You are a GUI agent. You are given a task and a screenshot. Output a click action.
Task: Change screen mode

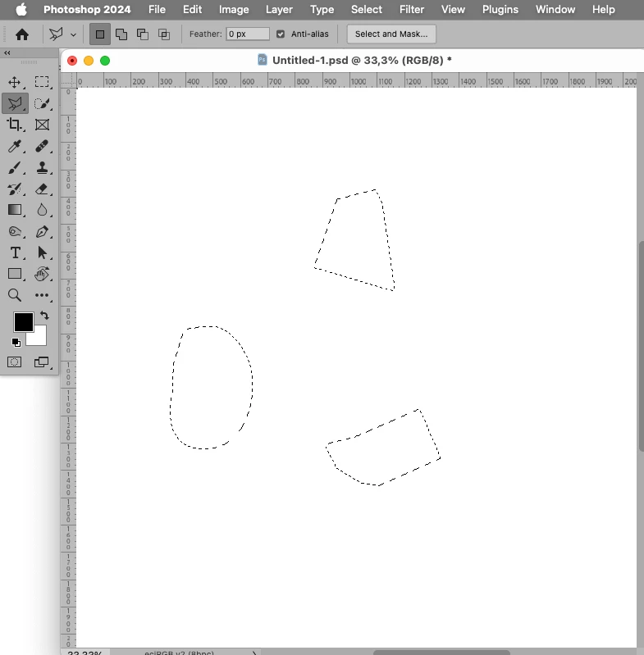[x=41, y=362]
